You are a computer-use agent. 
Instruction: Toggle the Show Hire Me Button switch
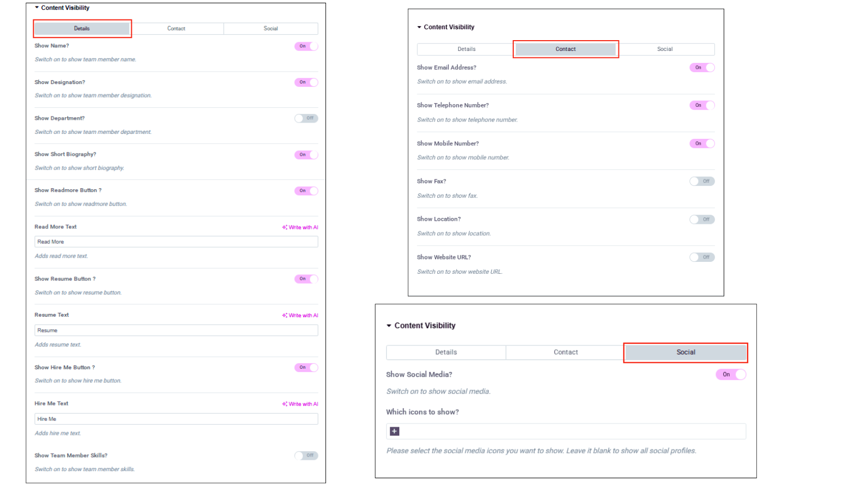point(307,368)
